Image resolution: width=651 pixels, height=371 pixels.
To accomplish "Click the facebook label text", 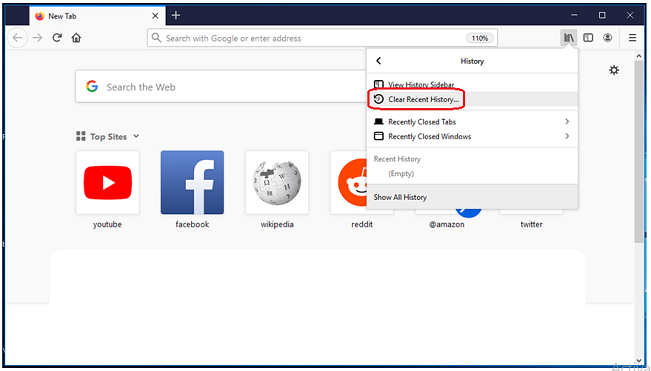I will coord(192,225).
